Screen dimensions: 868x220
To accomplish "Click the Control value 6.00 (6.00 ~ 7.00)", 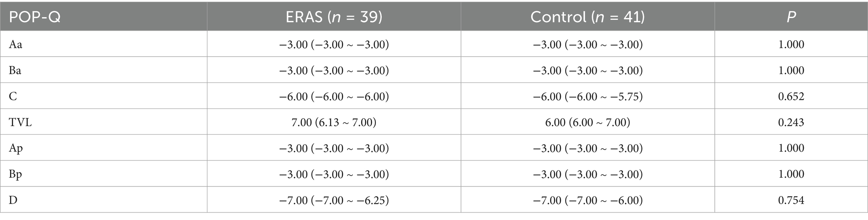I will point(587,122).
